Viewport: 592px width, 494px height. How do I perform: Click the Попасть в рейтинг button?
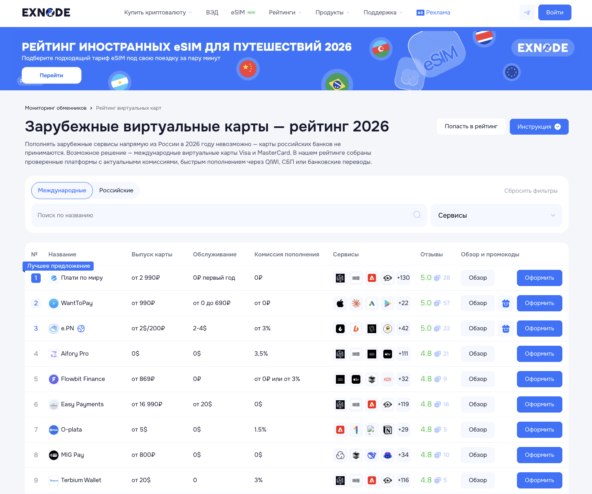pyautogui.click(x=471, y=127)
